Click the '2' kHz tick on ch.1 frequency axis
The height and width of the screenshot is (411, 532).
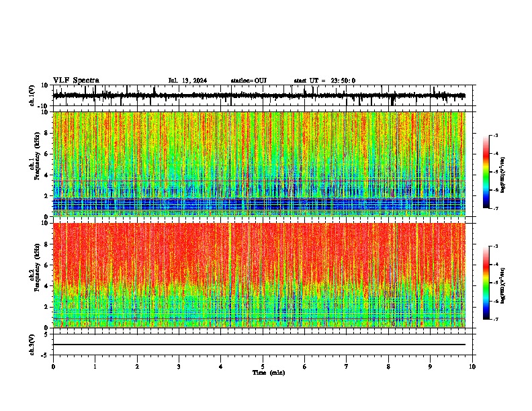(x=47, y=195)
